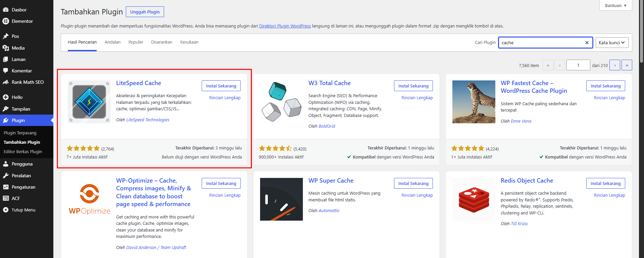Image resolution: width=644 pixels, height=258 pixels.
Task: Collapse sidebar via Tutup Menu icon
Action: pos(6,210)
